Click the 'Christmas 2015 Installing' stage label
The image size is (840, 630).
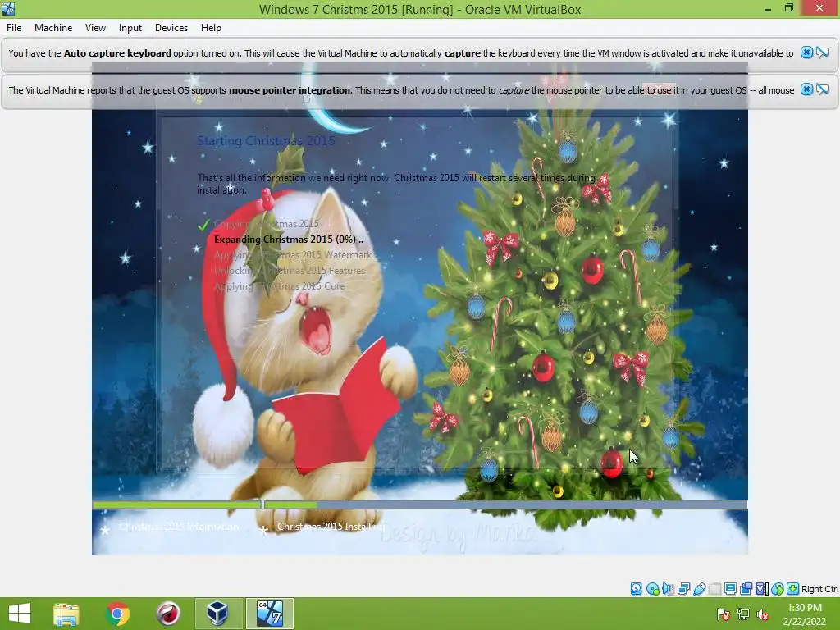(331, 527)
